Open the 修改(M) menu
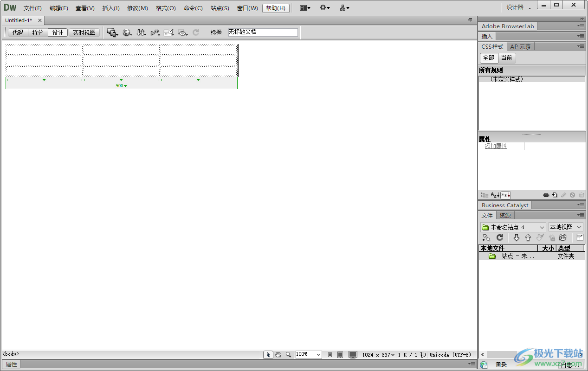 click(137, 8)
